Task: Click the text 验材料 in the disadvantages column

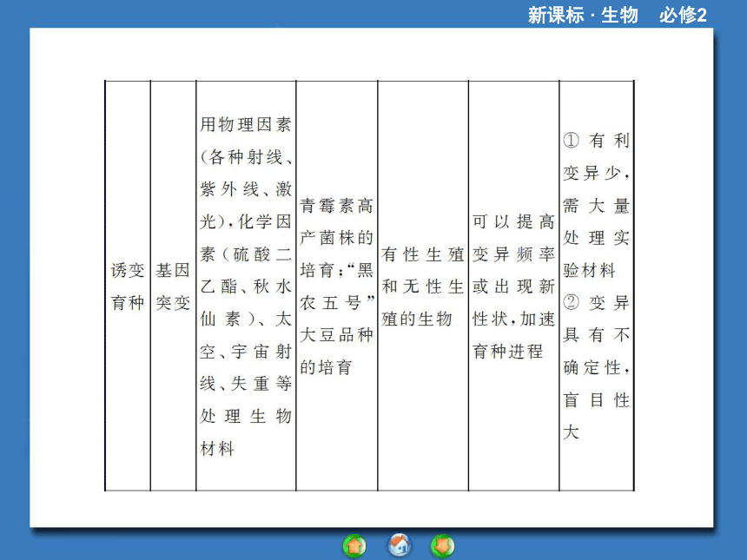Action: tap(589, 271)
